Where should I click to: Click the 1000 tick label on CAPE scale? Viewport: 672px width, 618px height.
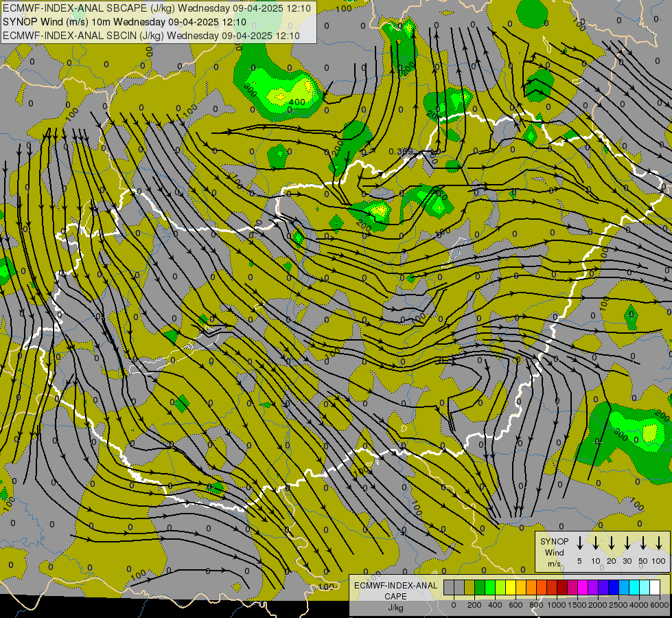557,605
